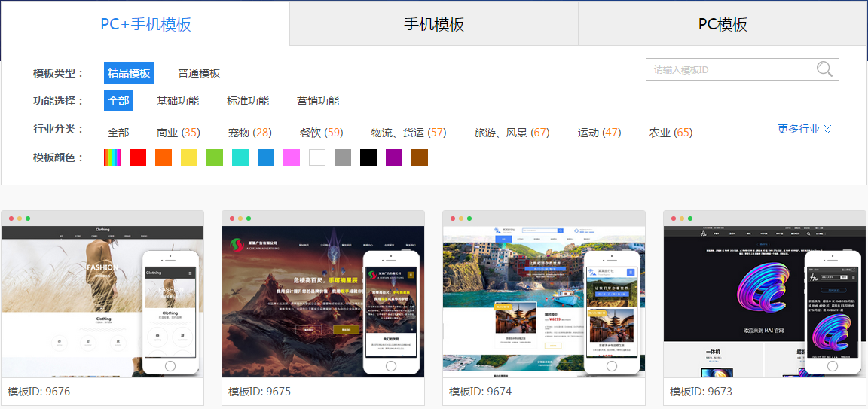868x409 pixels.
Task: Expand 更多行业 industry list
Action: coord(805,129)
